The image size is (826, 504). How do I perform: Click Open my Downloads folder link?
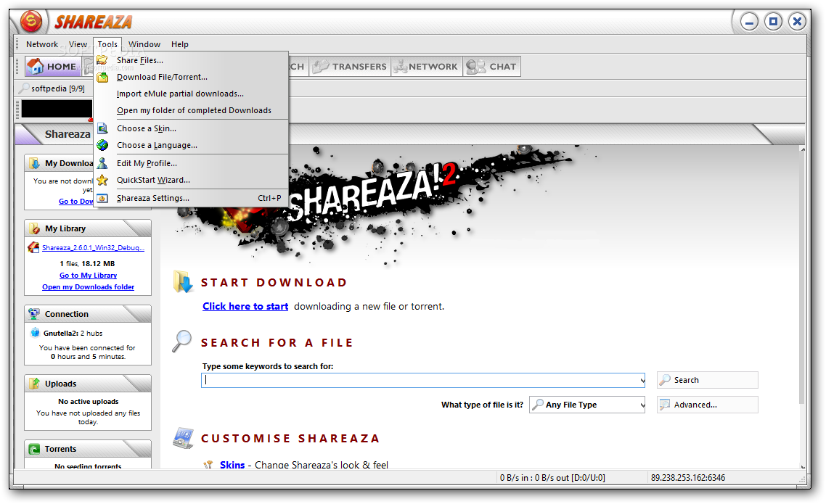pyautogui.click(x=88, y=286)
